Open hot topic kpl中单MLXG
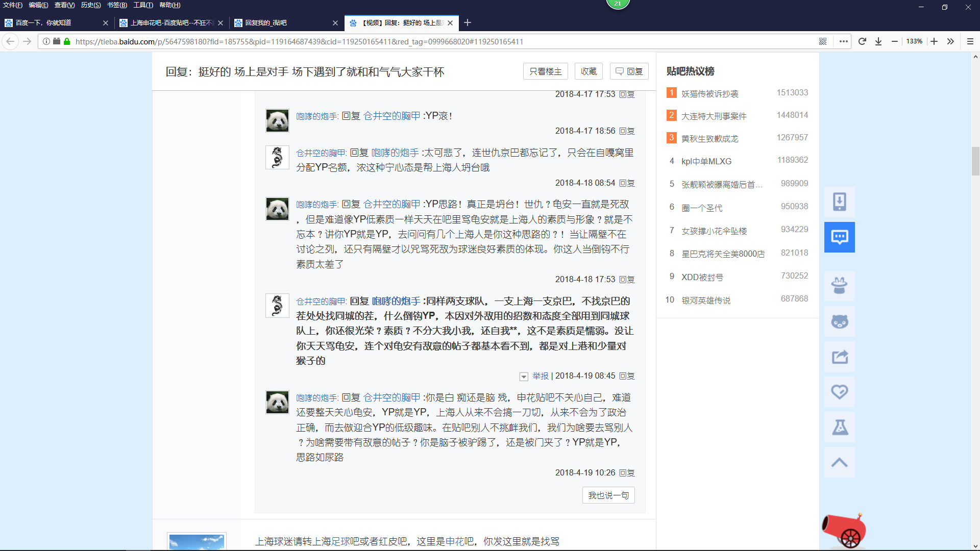The image size is (980, 551). pyautogui.click(x=706, y=161)
